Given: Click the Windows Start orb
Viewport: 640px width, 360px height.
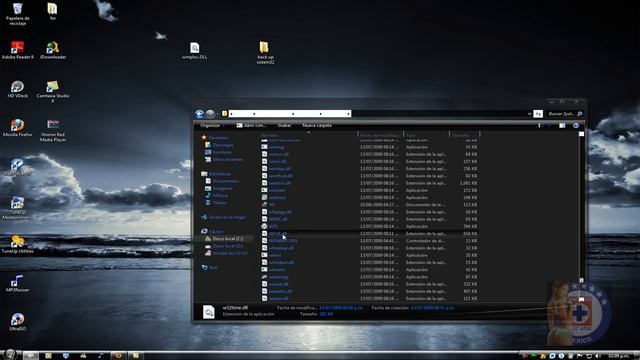Looking at the screenshot, I should (x=10, y=355).
